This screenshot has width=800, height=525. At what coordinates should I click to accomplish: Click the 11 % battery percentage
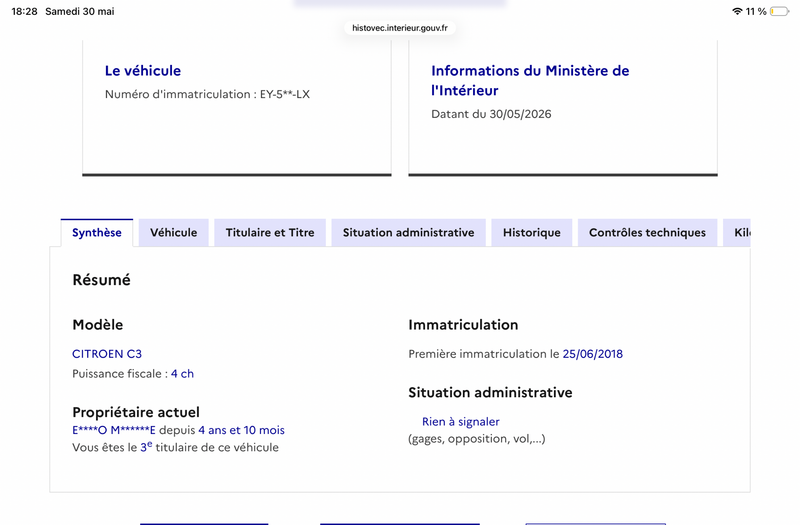pos(756,11)
